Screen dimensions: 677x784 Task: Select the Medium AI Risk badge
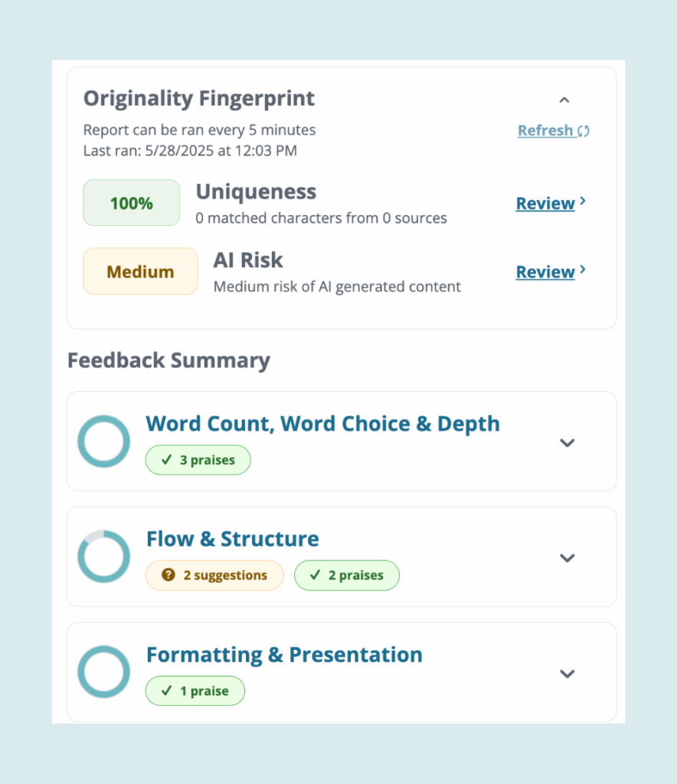coord(140,271)
